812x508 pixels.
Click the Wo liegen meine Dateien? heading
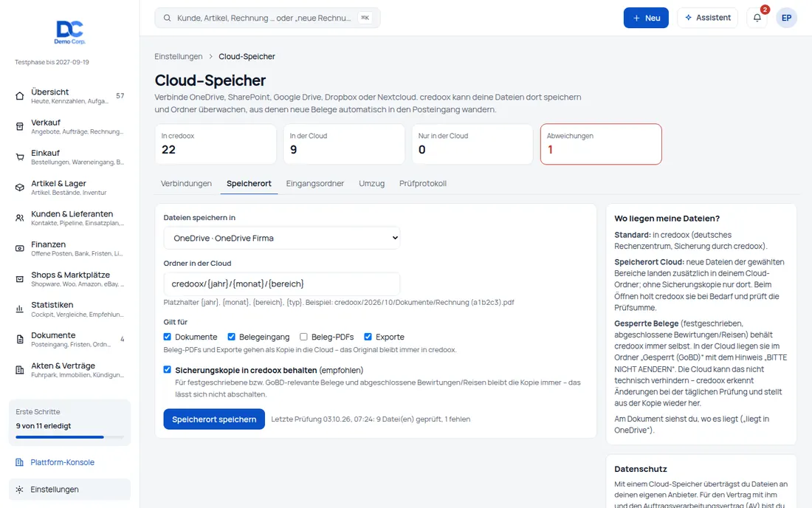point(667,219)
